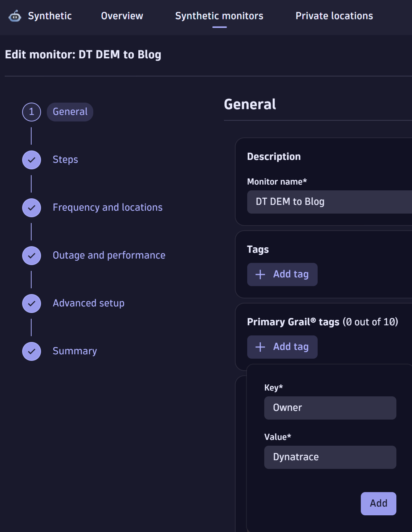Screen dimensions: 412x532
Task: Click Add tag under the Tags section
Action: [282, 275]
